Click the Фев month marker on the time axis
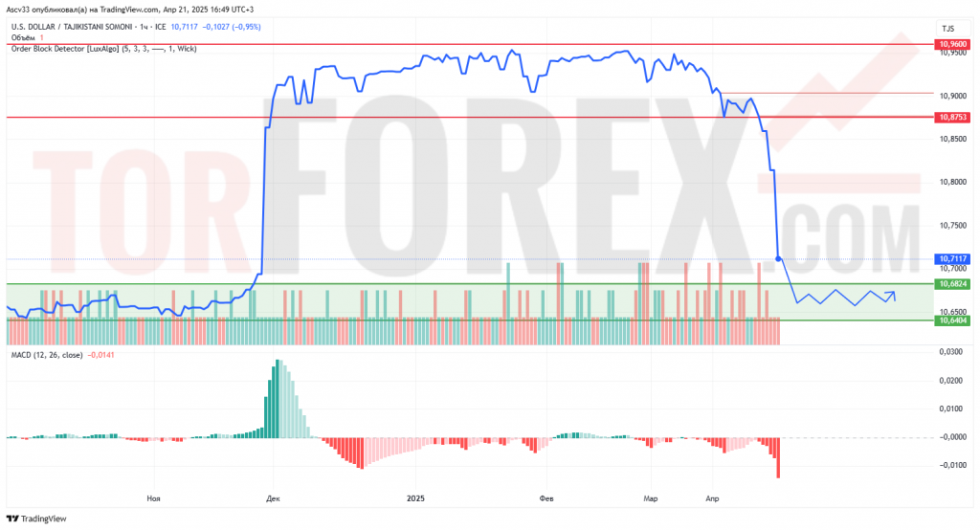Image resolution: width=980 pixels, height=530 pixels. point(547,498)
